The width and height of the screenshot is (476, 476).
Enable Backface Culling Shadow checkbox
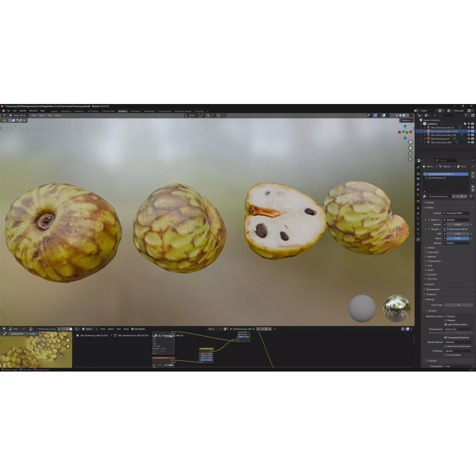tap(445, 320)
